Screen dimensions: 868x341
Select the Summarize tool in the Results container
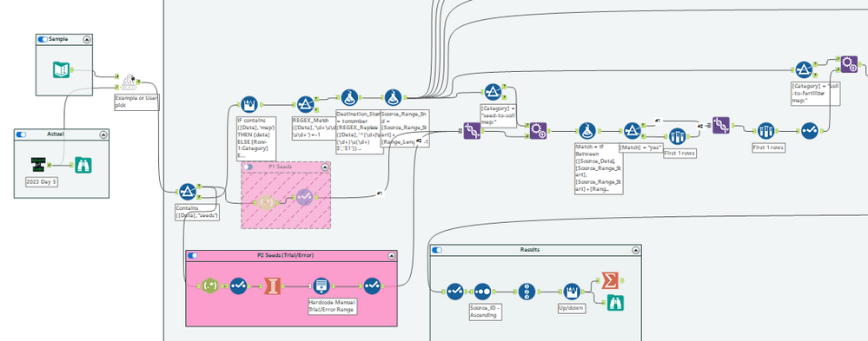click(x=609, y=280)
